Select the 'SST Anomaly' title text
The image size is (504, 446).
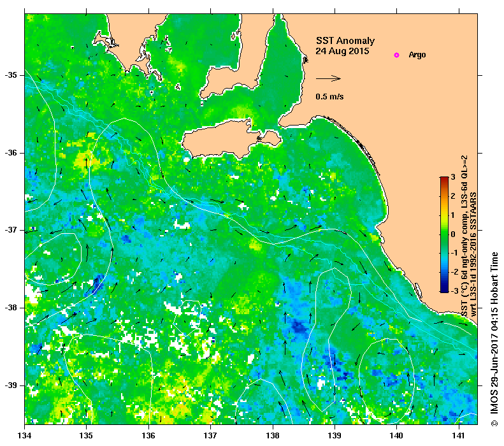pyautogui.click(x=345, y=41)
